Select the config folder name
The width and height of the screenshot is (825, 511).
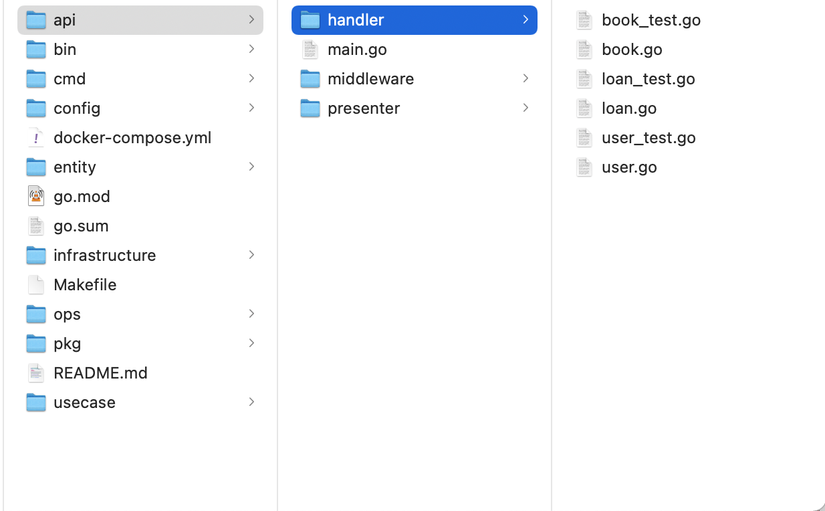pyautogui.click(x=77, y=108)
